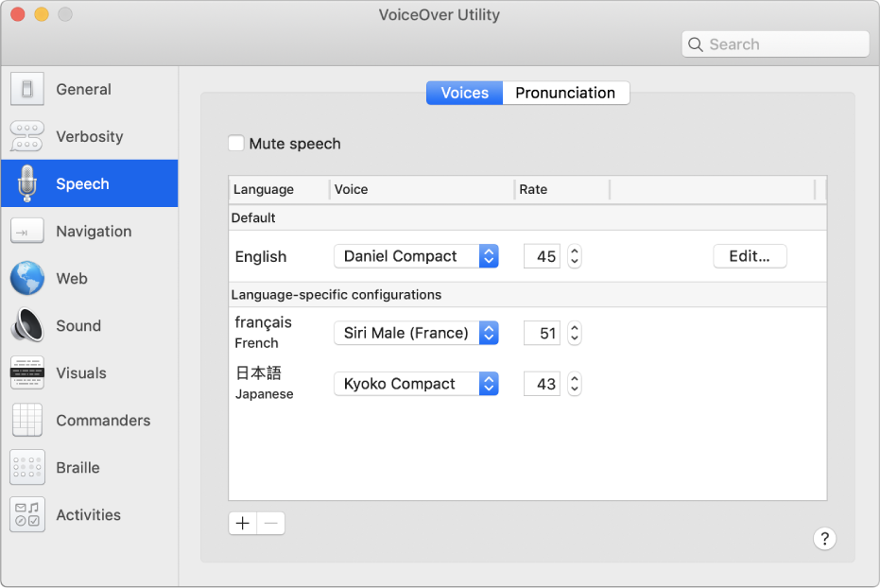This screenshot has height=588, width=880.
Task: Open the Kyoko Compact voice dropdown
Action: (416, 384)
